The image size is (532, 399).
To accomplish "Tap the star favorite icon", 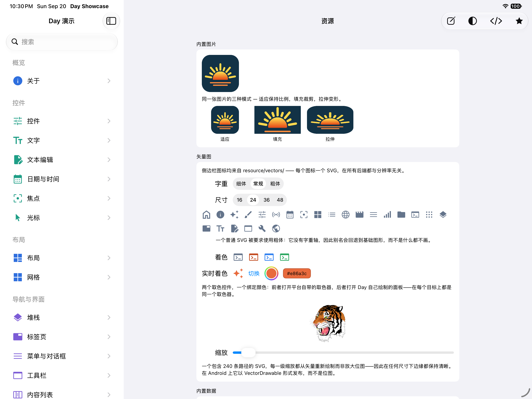I will (x=519, y=21).
